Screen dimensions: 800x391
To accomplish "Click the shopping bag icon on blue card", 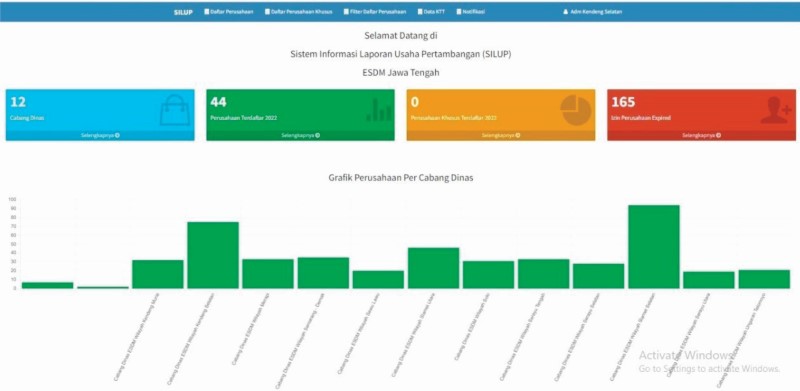I will coord(174,111).
